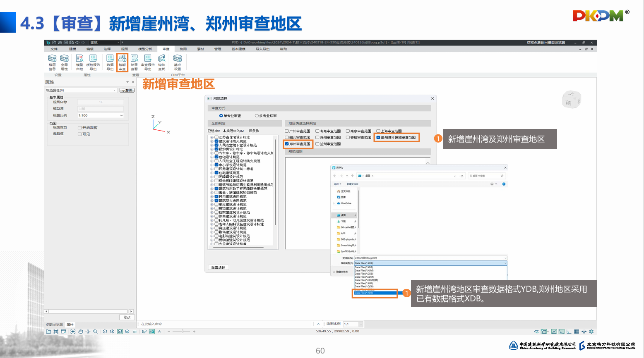Check the 广州审查范围 checkbox
Screen dimensions: 644x358
tap(287, 131)
